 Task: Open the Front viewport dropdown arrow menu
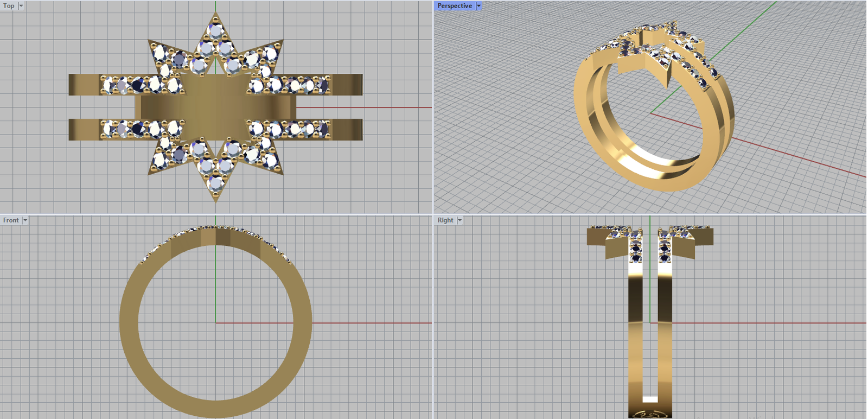(25, 220)
